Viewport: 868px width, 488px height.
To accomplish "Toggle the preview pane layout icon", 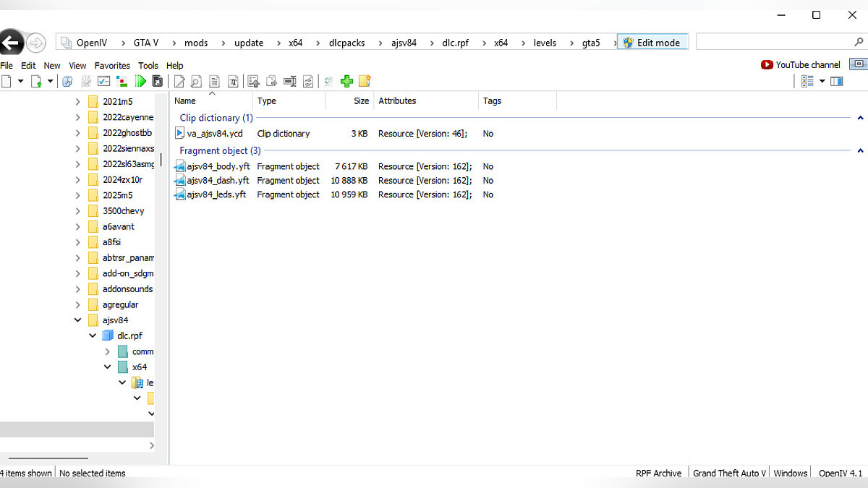I will [837, 81].
